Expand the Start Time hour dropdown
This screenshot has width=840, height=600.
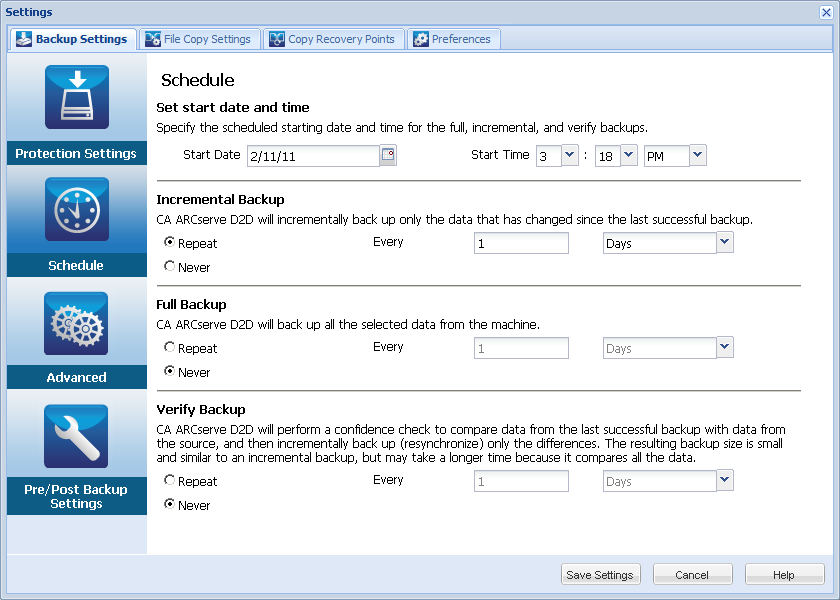click(569, 155)
